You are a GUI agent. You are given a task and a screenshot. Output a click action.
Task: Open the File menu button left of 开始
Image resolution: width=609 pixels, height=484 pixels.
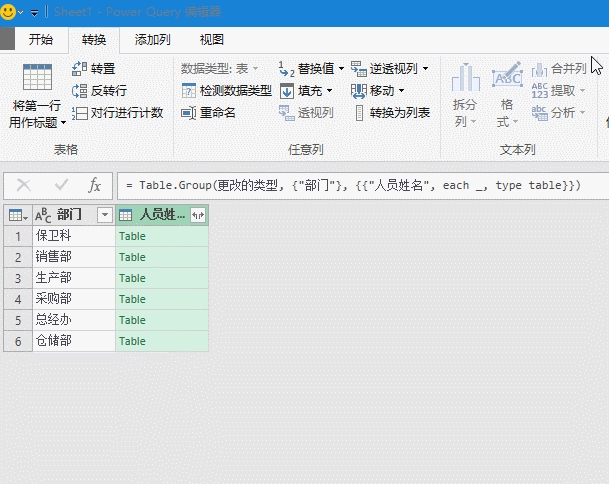click(7, 39)
